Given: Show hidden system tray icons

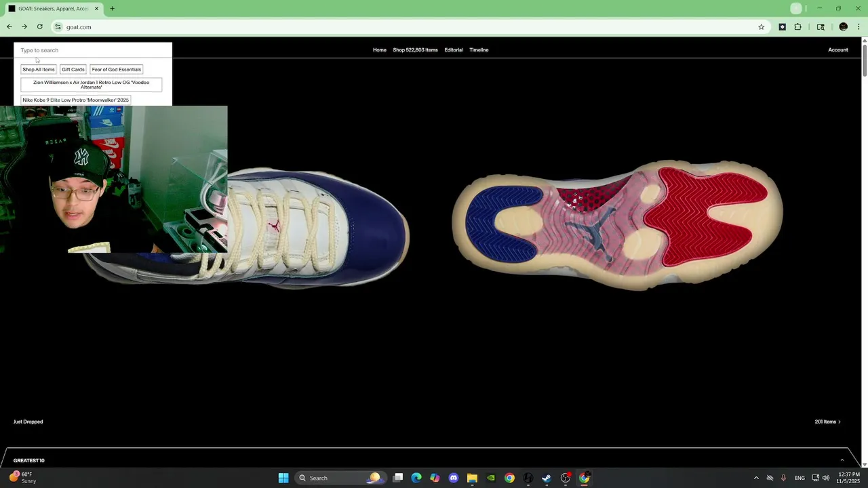Looking at the screenshot, I should 756,478.
